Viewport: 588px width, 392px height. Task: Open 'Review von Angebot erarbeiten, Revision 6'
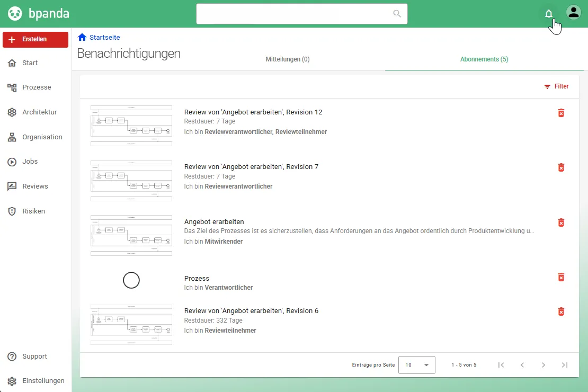(251, 310)
